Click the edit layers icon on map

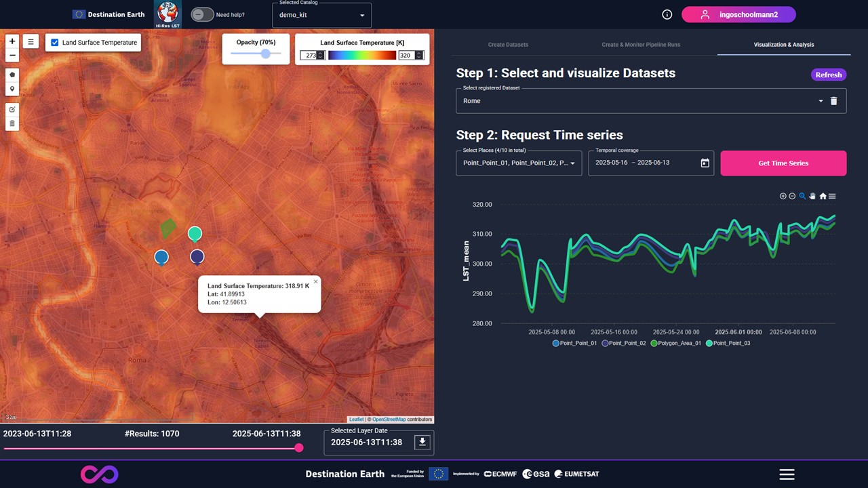tap(12, 109)
